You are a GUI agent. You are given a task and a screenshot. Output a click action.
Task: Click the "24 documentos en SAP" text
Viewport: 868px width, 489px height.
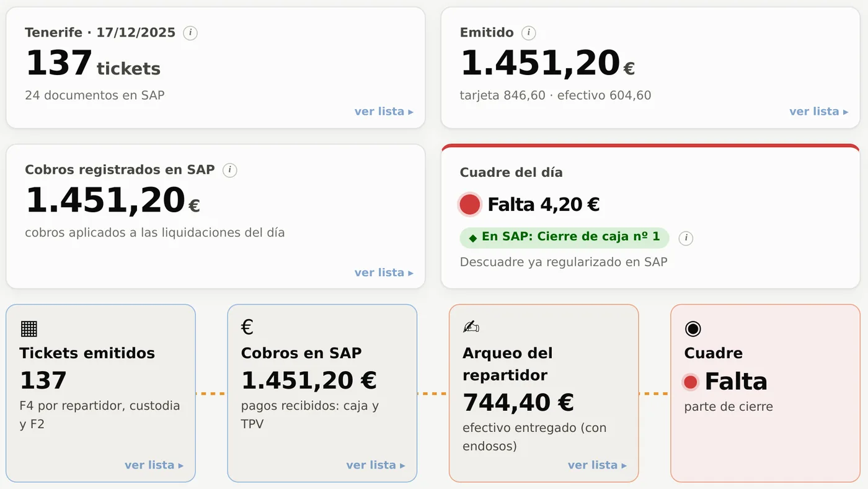click(x=95, y=96)
